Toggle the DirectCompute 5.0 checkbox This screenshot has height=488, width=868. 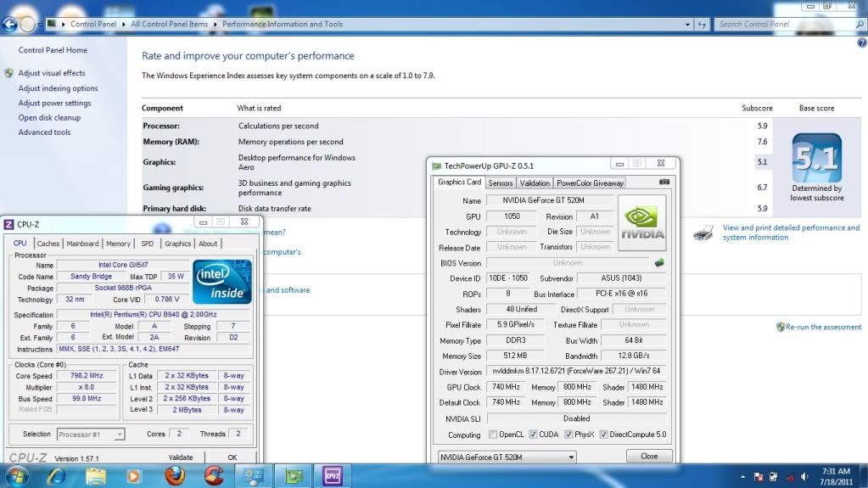(x=603, y=435)
